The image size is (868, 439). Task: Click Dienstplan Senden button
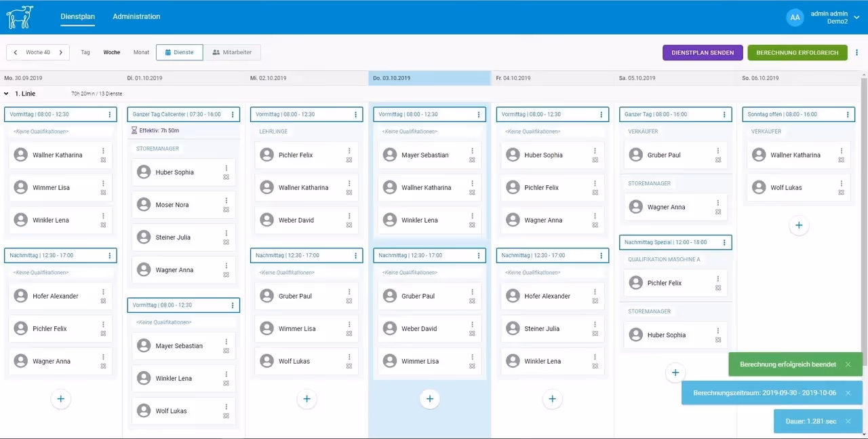point(703,52)
